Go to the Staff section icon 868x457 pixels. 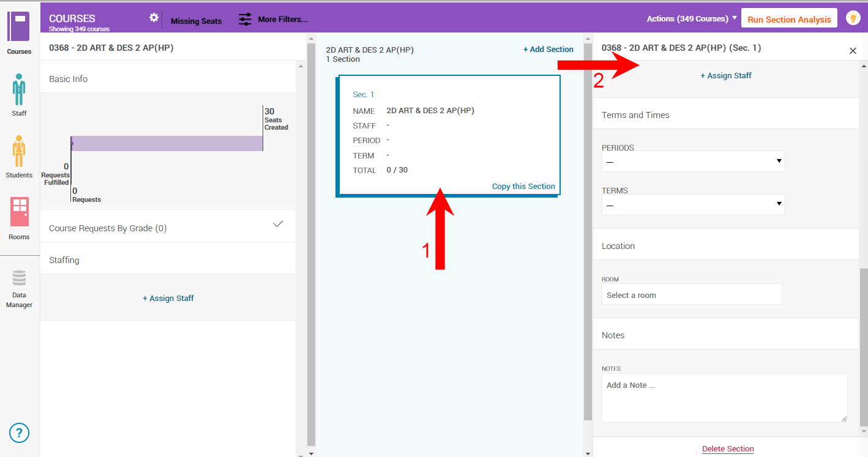pyautogui.click(x=19, y=90)
